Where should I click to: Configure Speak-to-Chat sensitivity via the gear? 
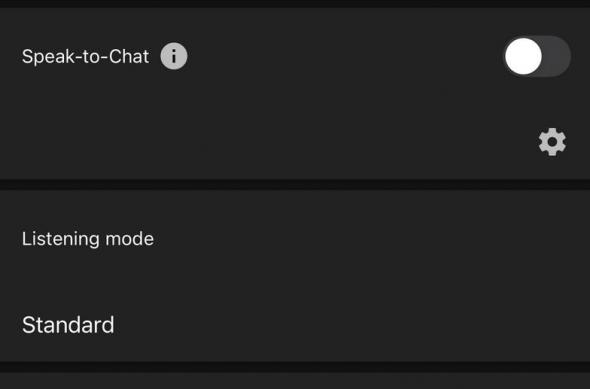tap(552, 142)
